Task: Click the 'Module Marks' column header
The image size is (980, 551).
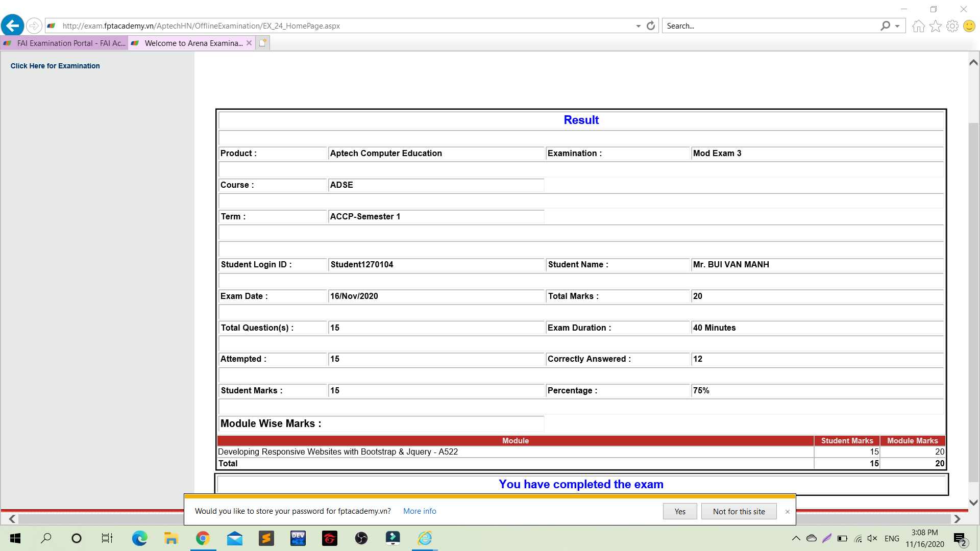Action: (x=913, y=441)
